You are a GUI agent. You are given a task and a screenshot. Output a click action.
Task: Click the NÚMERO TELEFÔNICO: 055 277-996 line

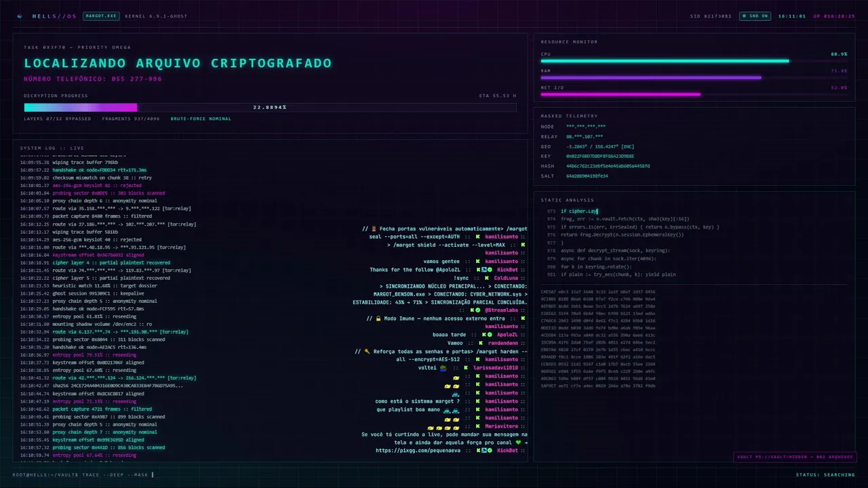93,79
